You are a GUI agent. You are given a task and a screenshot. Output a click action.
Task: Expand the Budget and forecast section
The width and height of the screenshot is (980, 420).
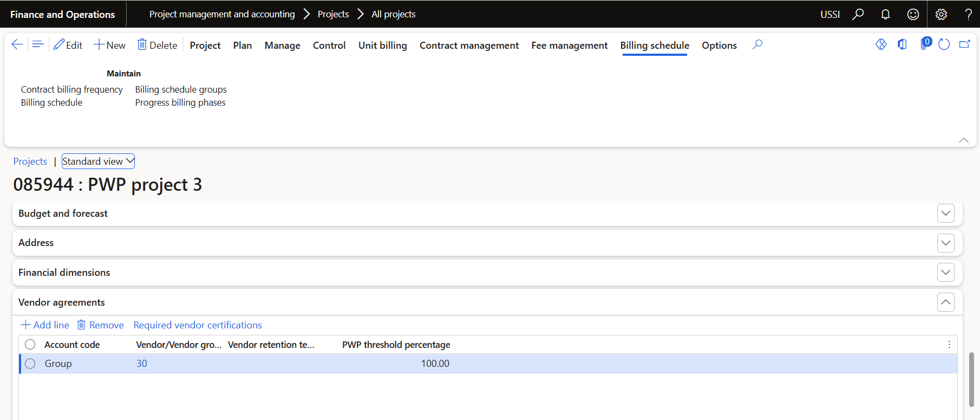click(945, 214)
